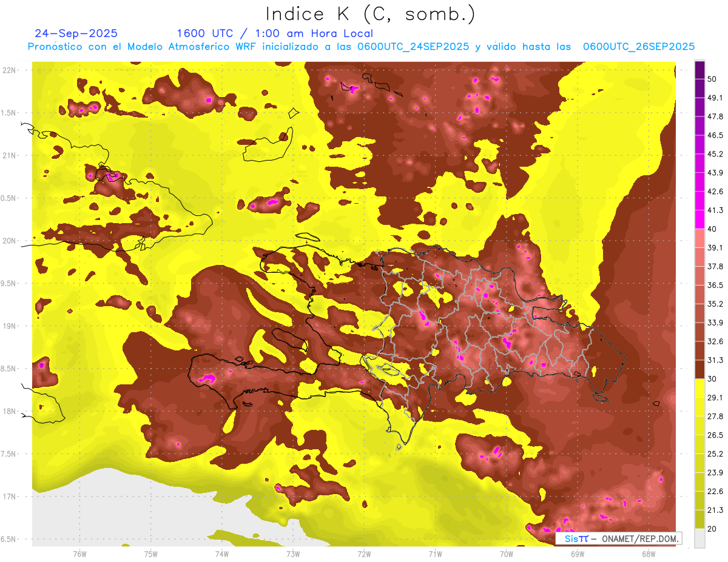
Task: Pick the olive swatch between 20 and 21.3
Action: point(700,520)
